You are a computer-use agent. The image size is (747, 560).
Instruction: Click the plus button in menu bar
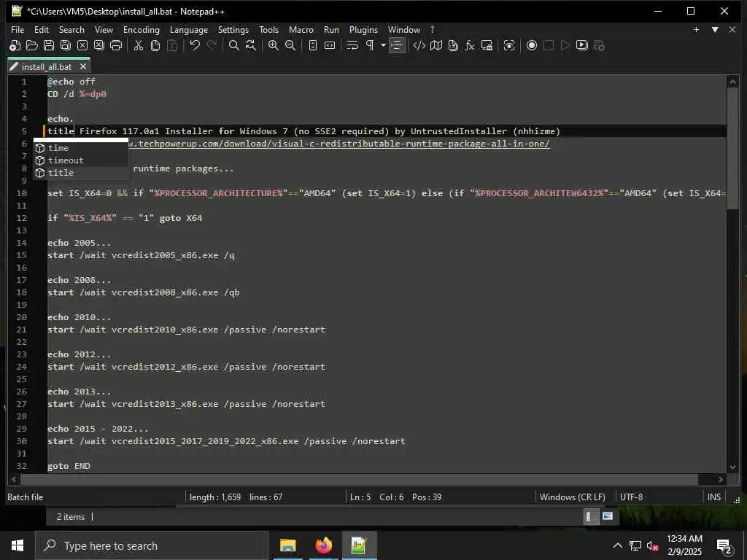pyautogui.click(x=696, y=29)
